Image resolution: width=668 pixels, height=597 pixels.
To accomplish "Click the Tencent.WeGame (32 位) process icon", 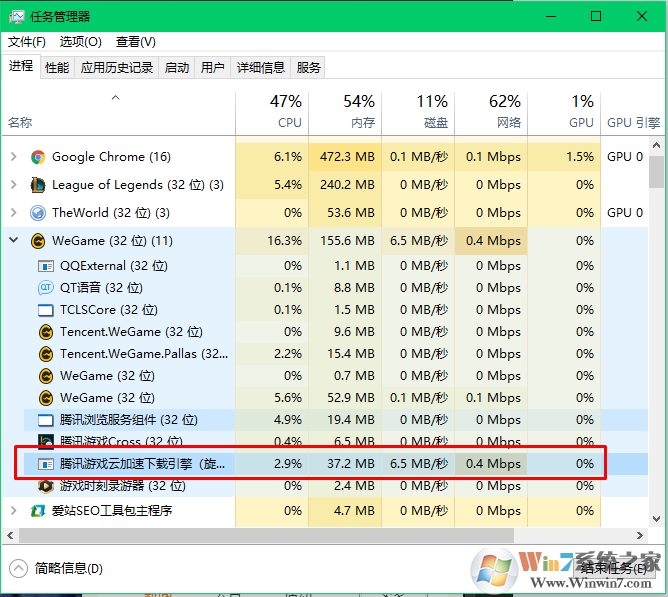I will [46, 332].
